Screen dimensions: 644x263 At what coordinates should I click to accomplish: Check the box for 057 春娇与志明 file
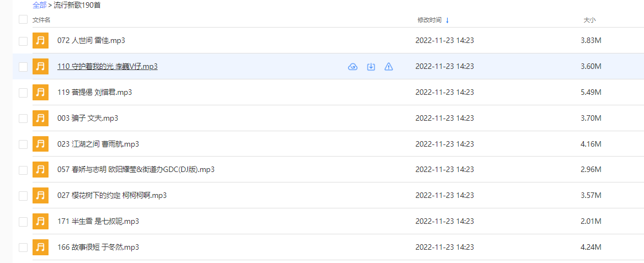click(23, 170)
